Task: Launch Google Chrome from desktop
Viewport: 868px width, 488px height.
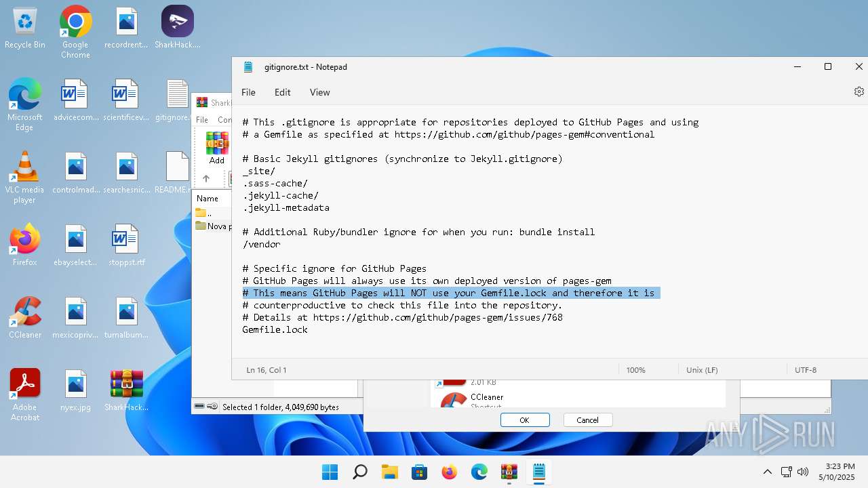Action: [x=75, y=31]
